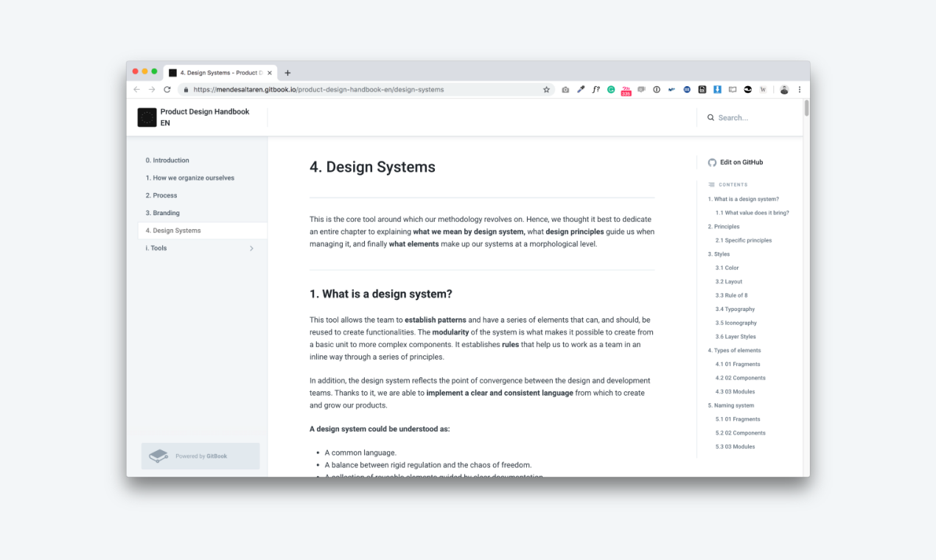This screenshot has width=936, height=560.
Task: Click inside the Search input field
Action: [737, 117]
